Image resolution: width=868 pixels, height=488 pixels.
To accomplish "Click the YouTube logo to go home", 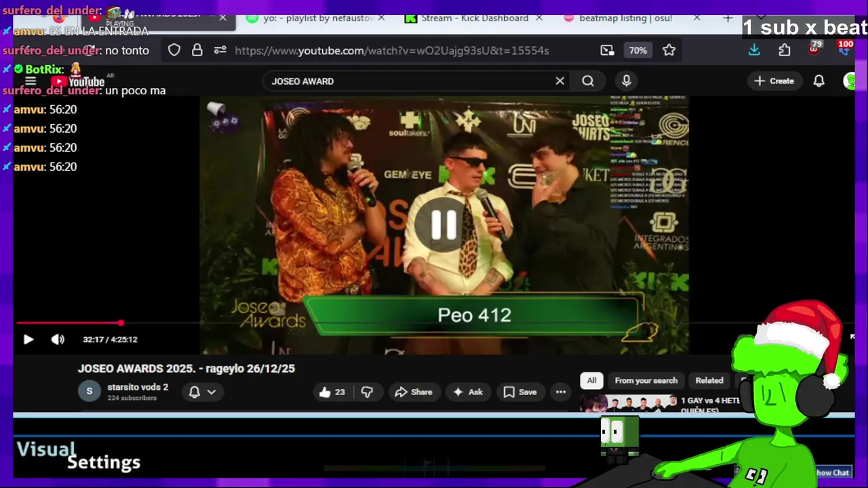I will click(78, 81).
